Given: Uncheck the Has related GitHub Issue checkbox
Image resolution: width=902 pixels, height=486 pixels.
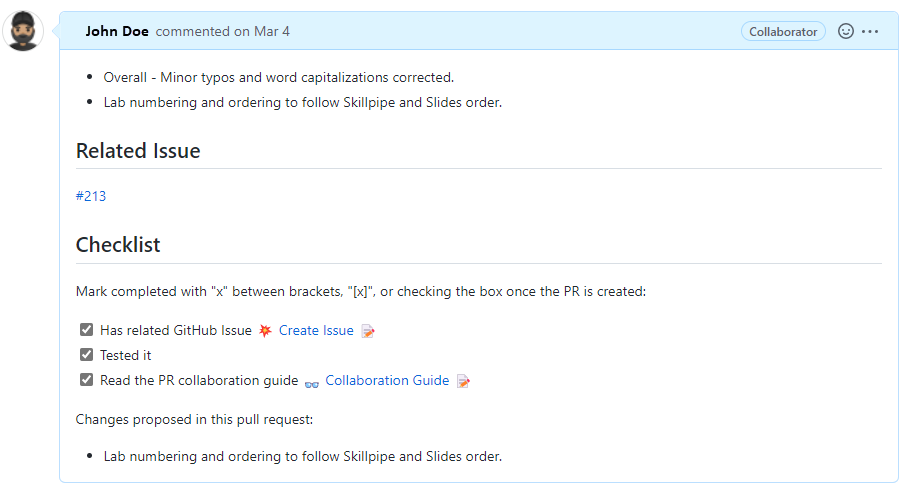Looking at the screenshot, I should pyautogui.click(x=86, y=330).
